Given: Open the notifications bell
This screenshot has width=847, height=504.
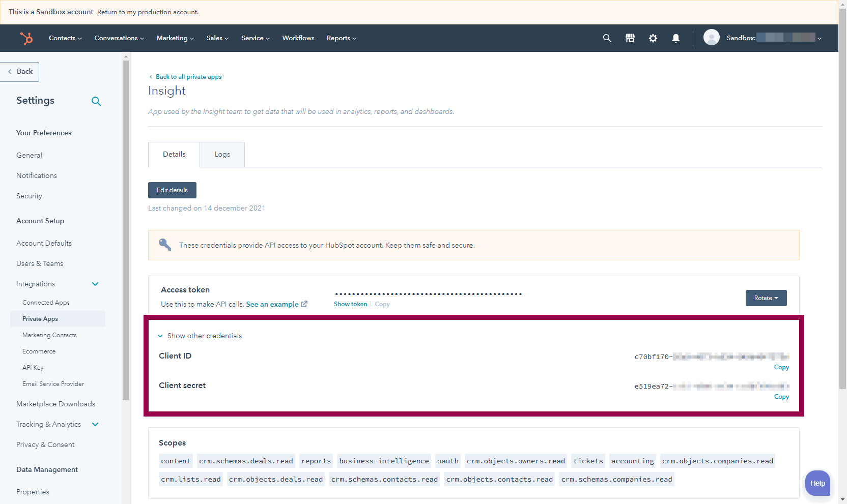Looking at the screenshot, I should pyautogui.click(x=676, y=38).
